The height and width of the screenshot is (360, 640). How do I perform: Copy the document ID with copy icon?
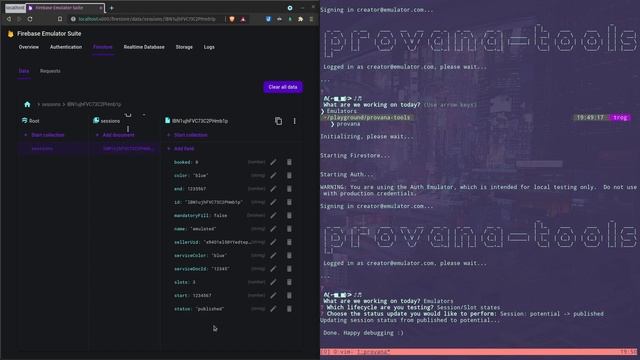pyautogui.click(x=278, y=121)
